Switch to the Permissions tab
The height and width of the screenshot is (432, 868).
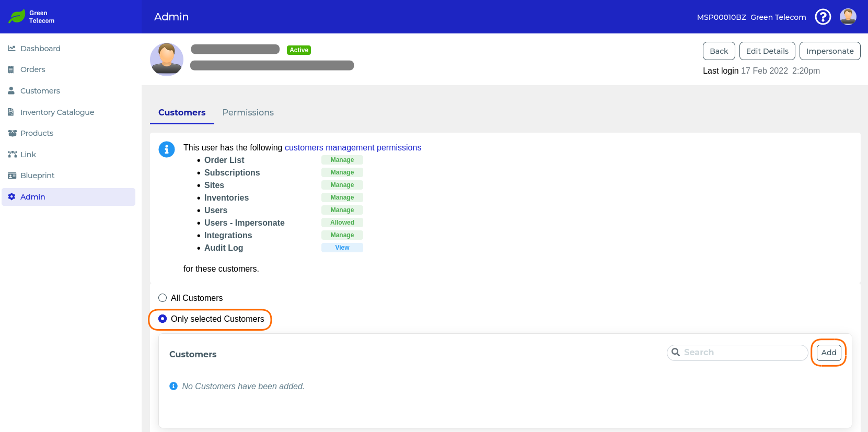(x=248, y=112)
